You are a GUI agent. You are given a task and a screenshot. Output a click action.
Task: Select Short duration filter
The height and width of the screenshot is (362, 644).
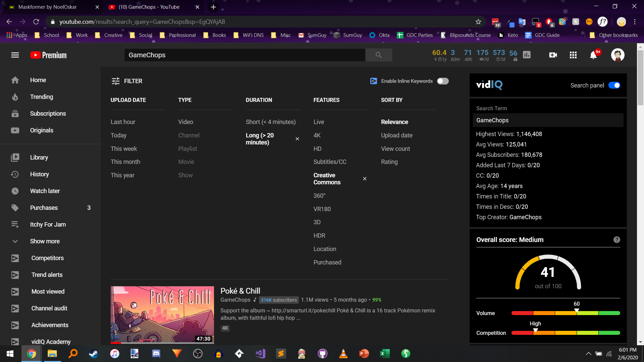[271, 122]
